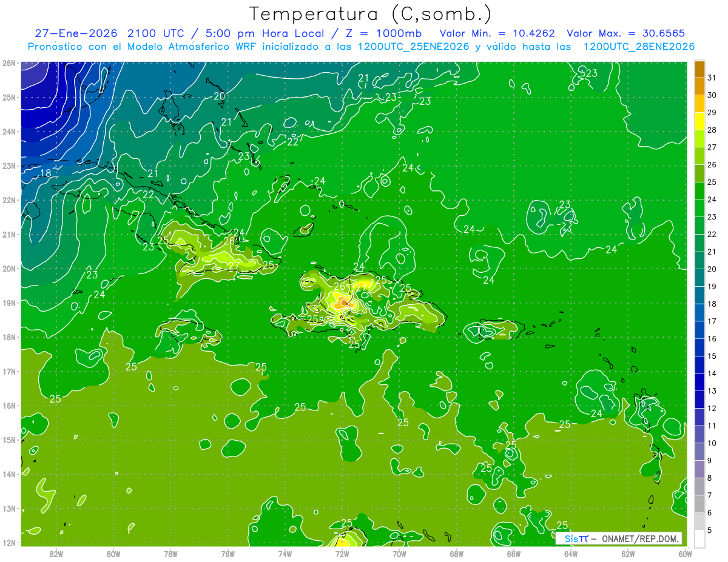
Task: Click the valid-until time '1200UTC_28ENE2026'
Action: point(638,47)
